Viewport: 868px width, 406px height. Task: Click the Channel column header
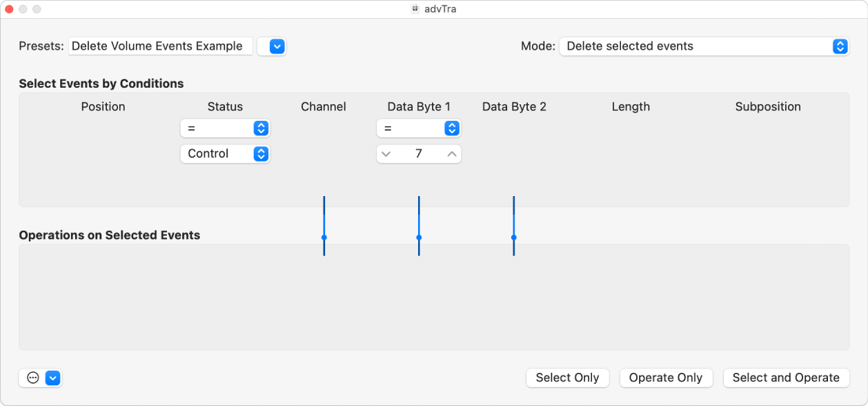coord(323,106)
